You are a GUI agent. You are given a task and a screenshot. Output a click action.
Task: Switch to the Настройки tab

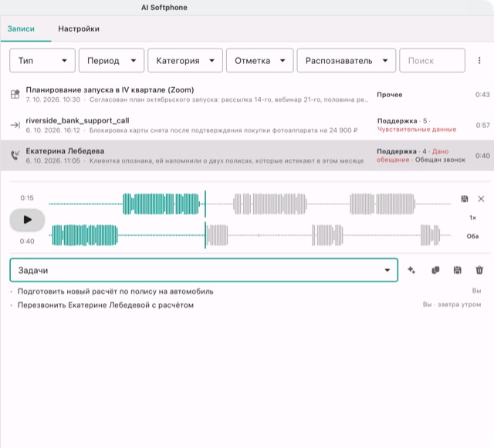[x=79, y=29]
